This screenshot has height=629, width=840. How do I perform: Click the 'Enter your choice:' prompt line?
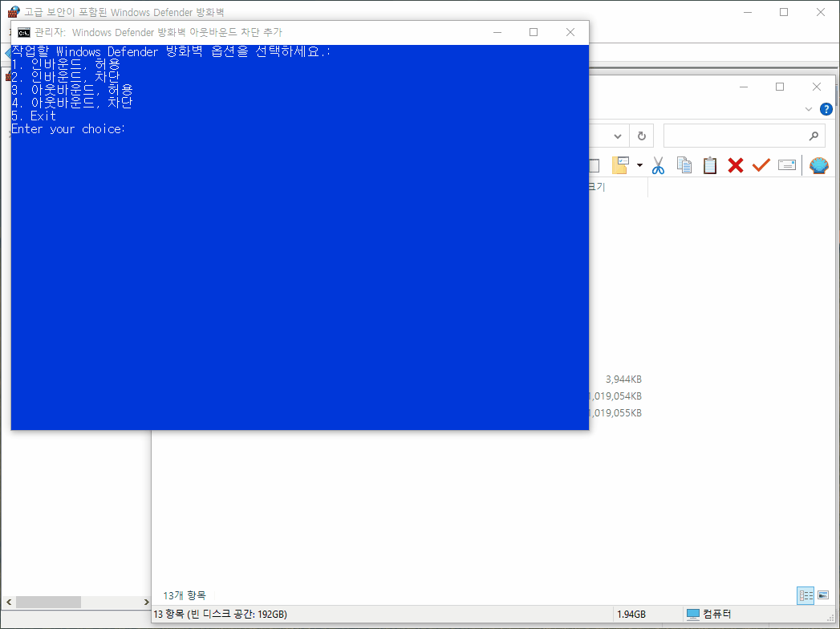pyautogui.click(x=68, y=129)
